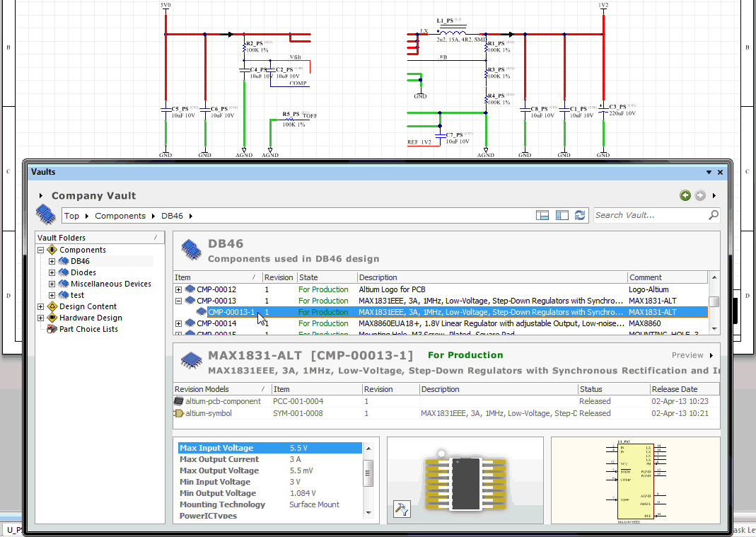Click the schematic symbol preview thumbnail

(636, 480)
